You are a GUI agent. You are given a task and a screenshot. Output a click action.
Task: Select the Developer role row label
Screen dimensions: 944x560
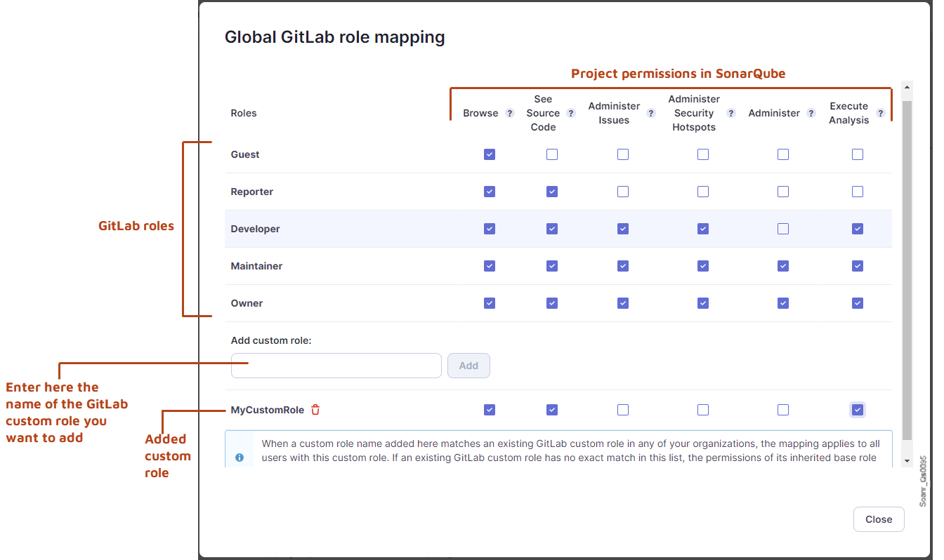(x=256, y=229)
